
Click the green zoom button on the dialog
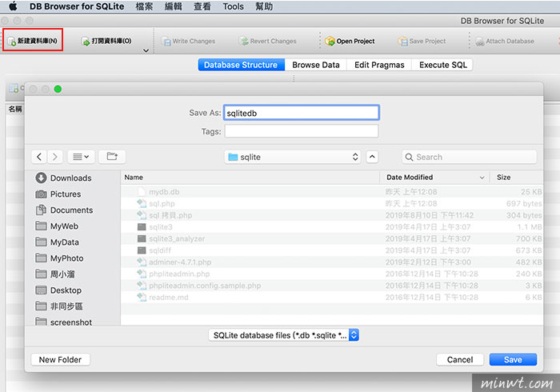pyautogui.click(x=58, y=89)
